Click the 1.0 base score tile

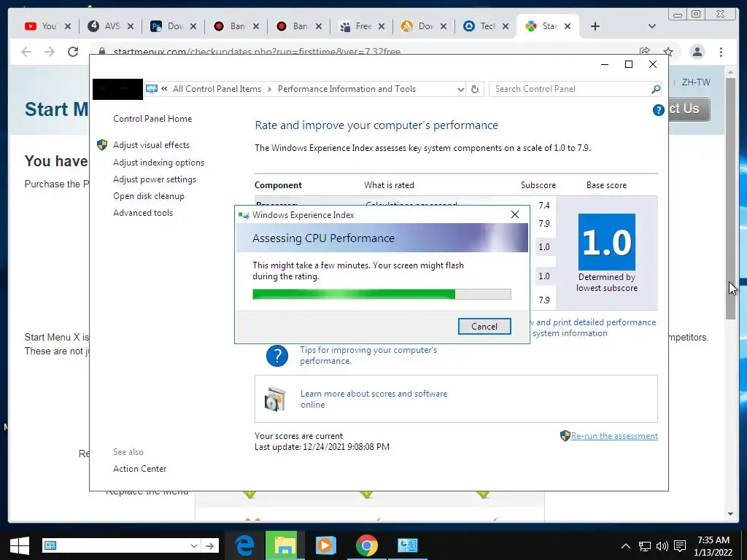606,242
